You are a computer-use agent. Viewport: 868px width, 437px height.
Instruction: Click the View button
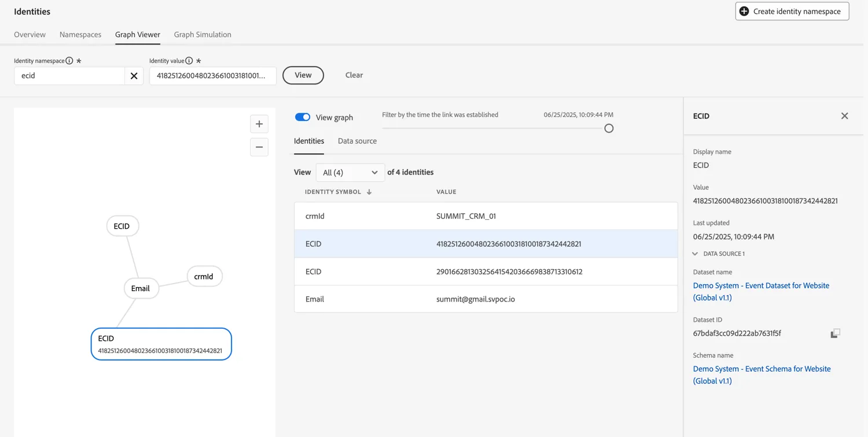pyautogui.click(x=303, y=75)
